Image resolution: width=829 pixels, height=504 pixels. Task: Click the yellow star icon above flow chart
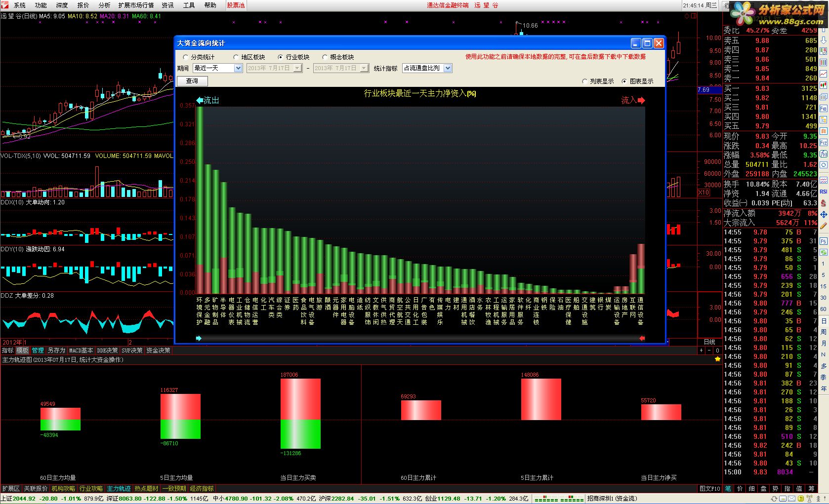pos(717,359)
